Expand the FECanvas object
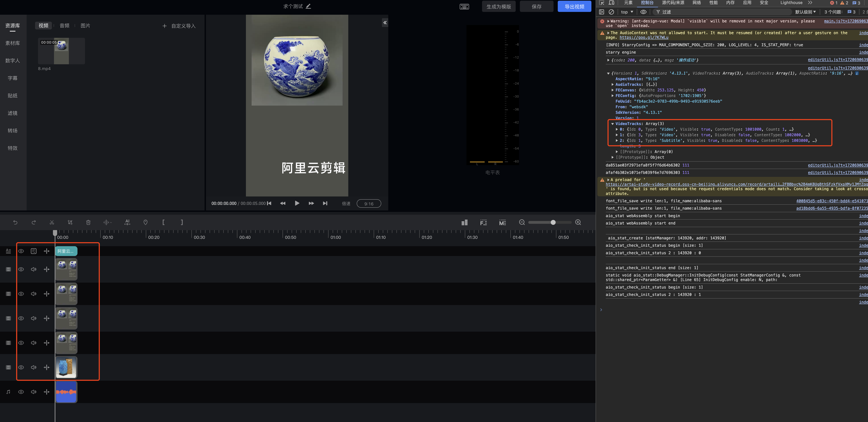 613,90
